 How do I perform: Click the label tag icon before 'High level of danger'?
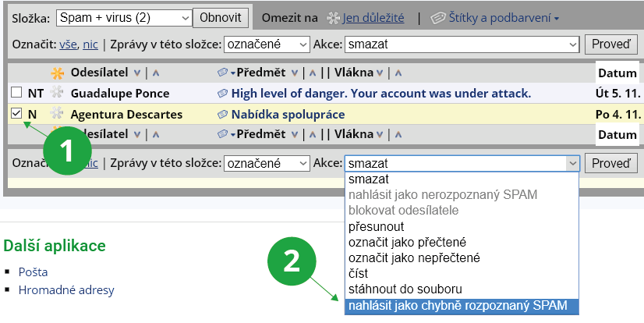click(x=222, y=94)
